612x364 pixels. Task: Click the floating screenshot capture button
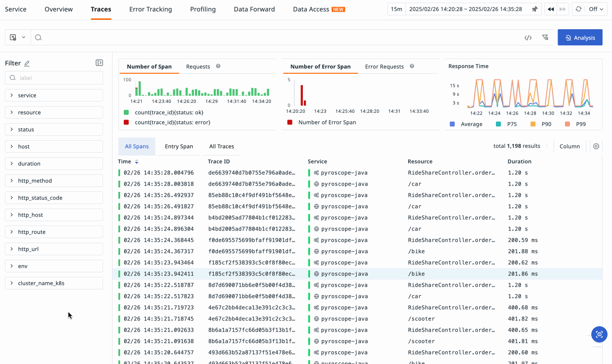599,334
